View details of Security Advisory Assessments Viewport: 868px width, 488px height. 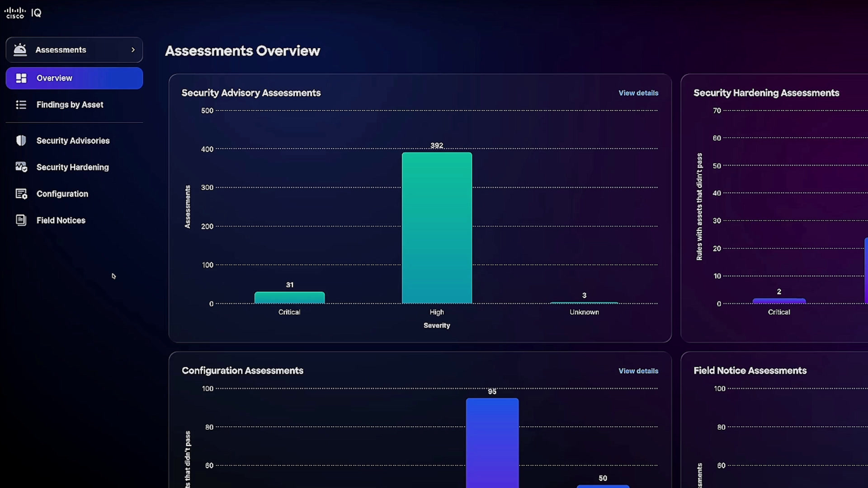point(638,93)
